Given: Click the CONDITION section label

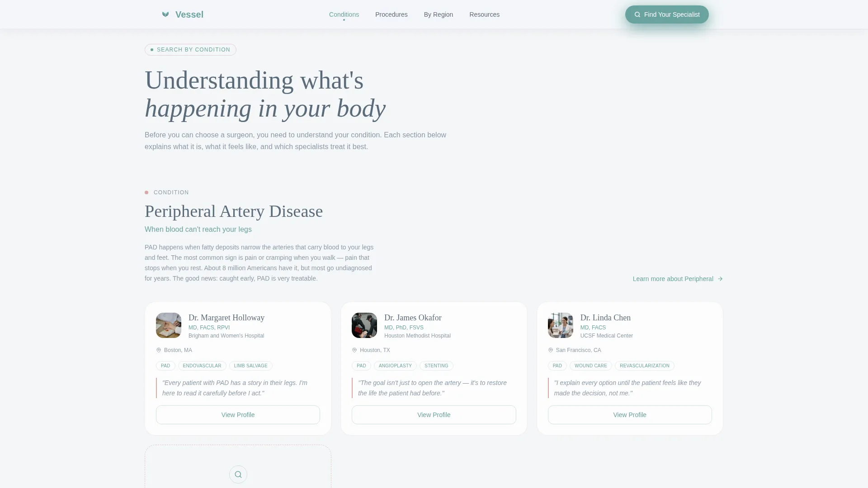Looking at the screenshot, I should [171, 192].
